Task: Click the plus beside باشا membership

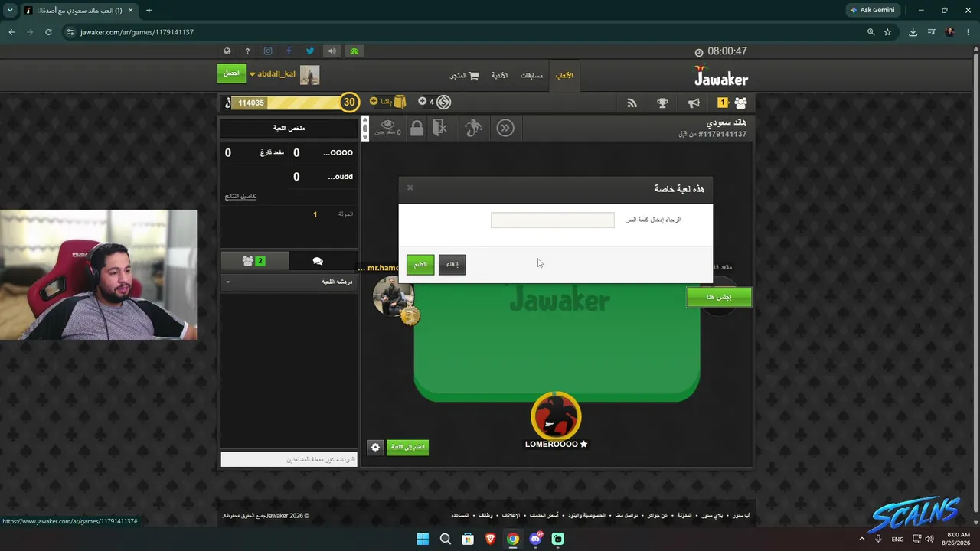Action: click(374, 101)
